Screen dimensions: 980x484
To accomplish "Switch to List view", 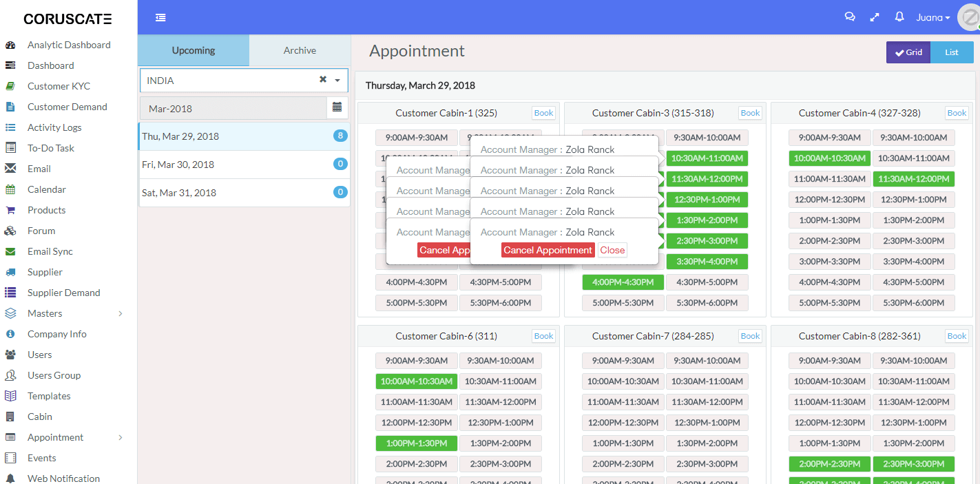I will tap(952, 52).
